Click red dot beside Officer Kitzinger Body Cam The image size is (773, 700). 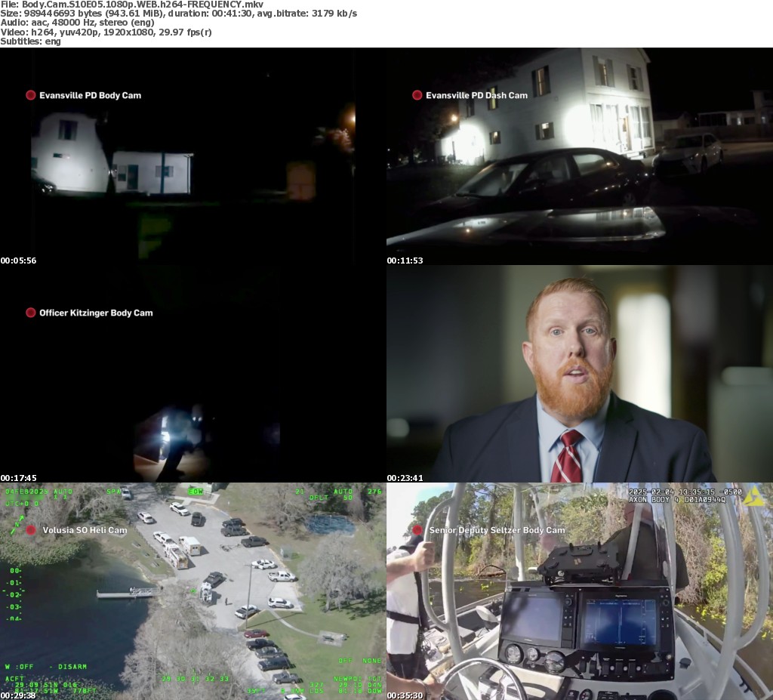tap(31, 313)
